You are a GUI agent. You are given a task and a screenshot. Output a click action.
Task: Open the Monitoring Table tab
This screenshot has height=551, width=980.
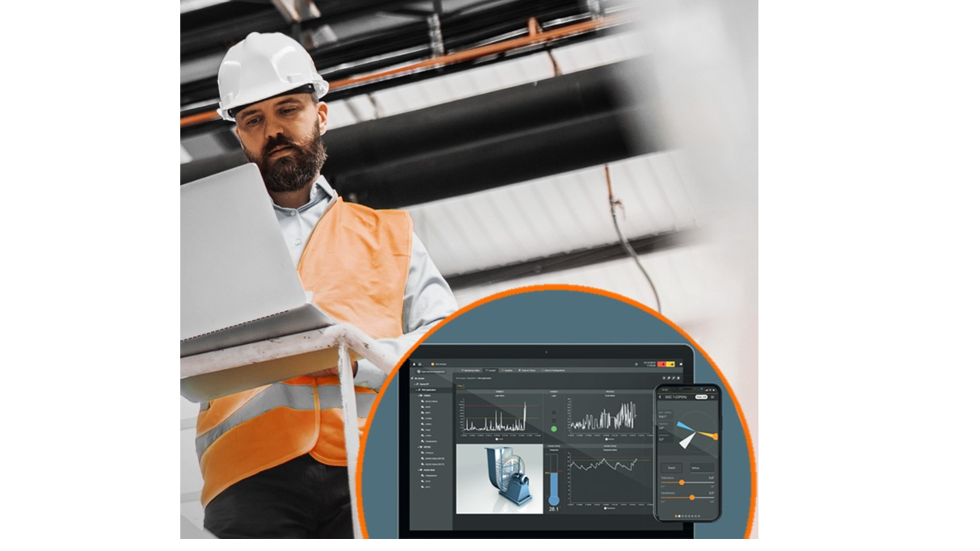tap(470, 370)
